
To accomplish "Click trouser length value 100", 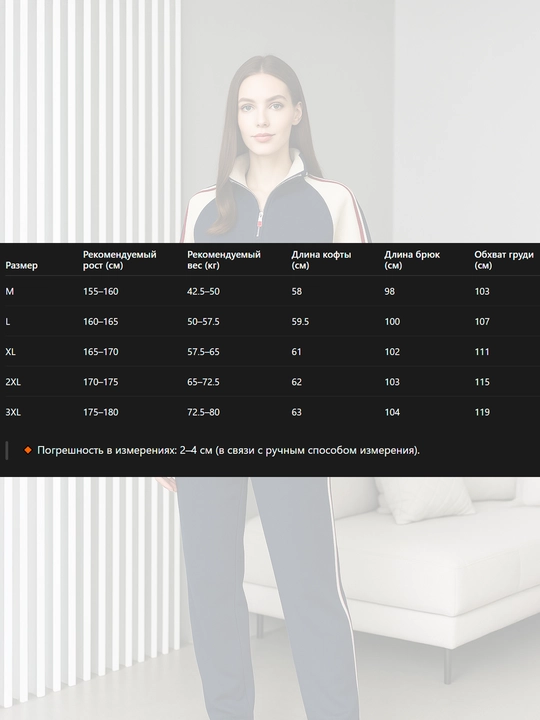I will (392, 321).
